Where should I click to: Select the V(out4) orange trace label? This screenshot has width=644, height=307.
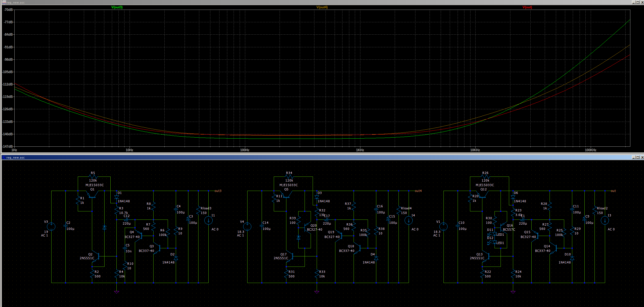pyautogui.click(x=322, y=7)
